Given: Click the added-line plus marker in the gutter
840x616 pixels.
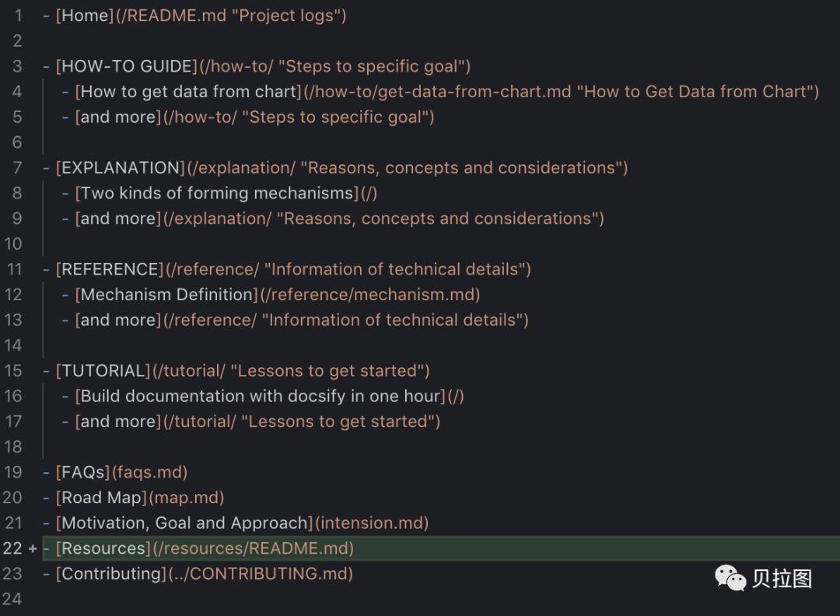Looking at the screenshot, I should [x=33, y=548].
